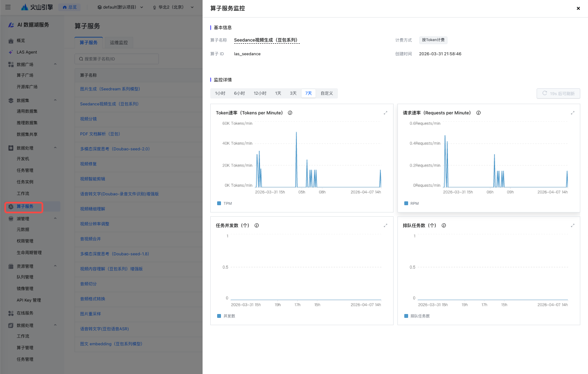588x374 pixels.
Task: Select the 1小时 time range tab
Action: (x=220, y=93)
